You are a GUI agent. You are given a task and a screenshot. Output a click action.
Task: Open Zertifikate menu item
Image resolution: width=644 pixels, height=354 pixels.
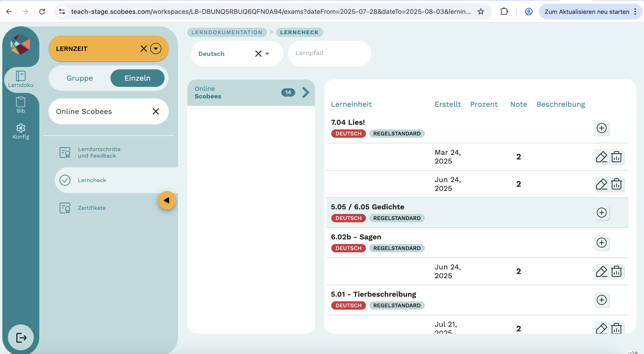pyautogui.click(x=92, y=208)
